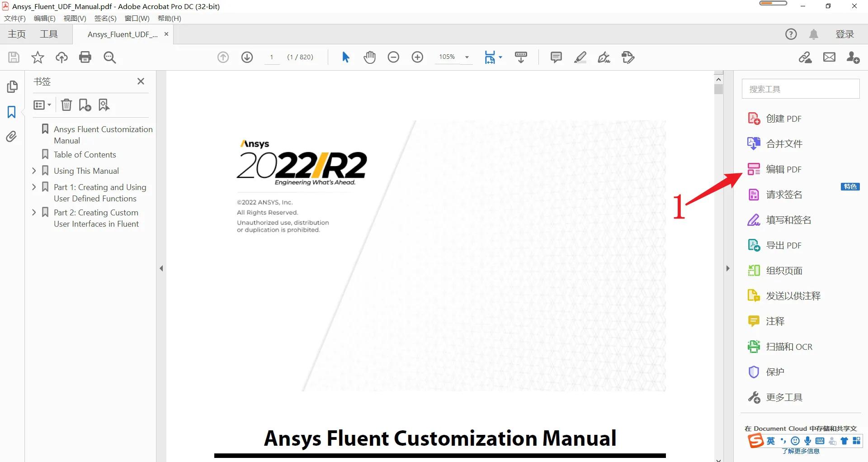Open the 签名(S) menu
The width and height of the screenshot is (868, 462).
point(105,18)
